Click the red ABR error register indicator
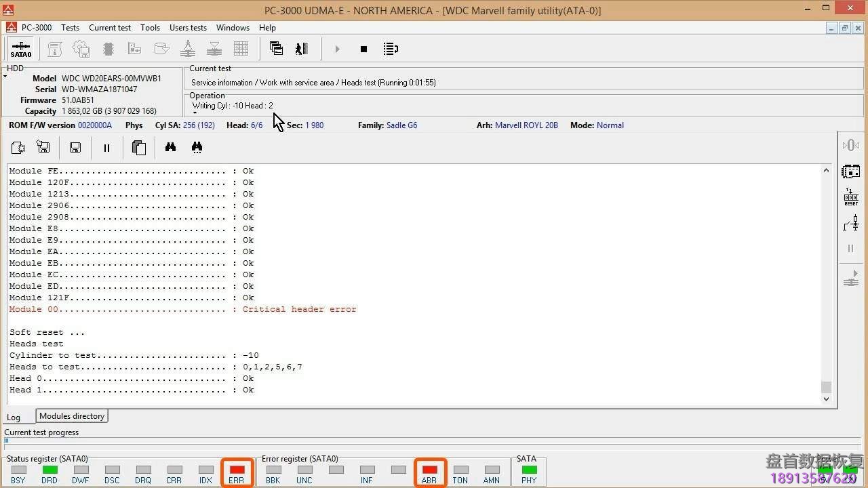 click(x=429, y=470)
